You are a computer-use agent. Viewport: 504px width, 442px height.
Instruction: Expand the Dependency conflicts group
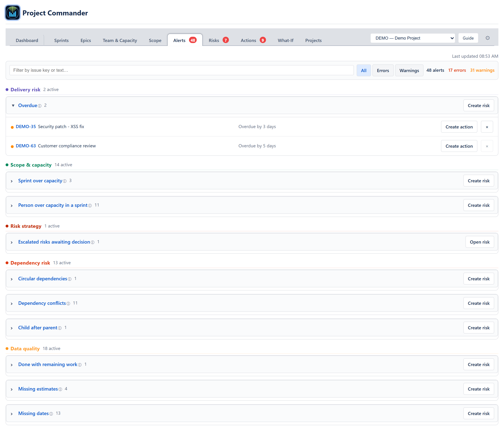coord(12,303)
